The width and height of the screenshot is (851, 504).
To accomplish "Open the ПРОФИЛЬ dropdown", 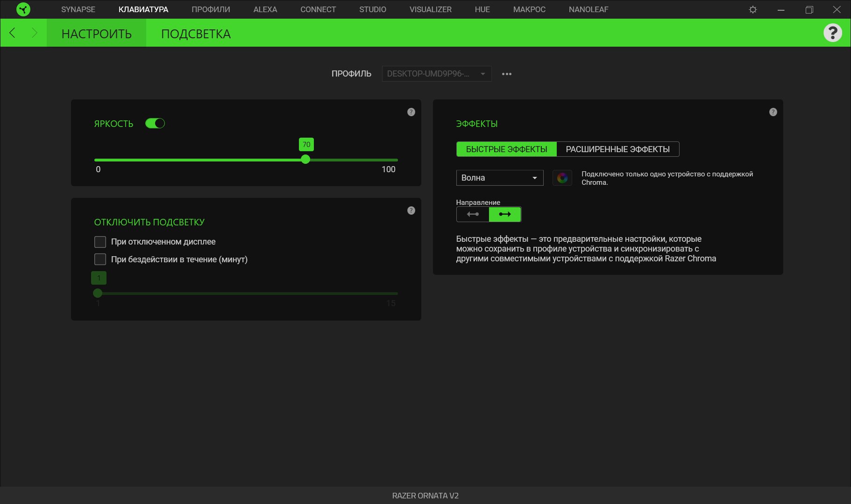I will coord(437,74).
